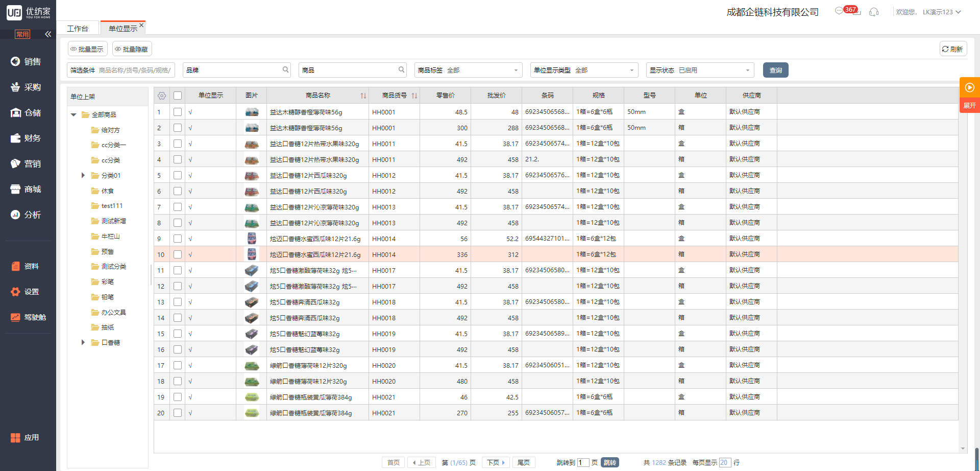Click the 查询 search button

click(775, 70)
